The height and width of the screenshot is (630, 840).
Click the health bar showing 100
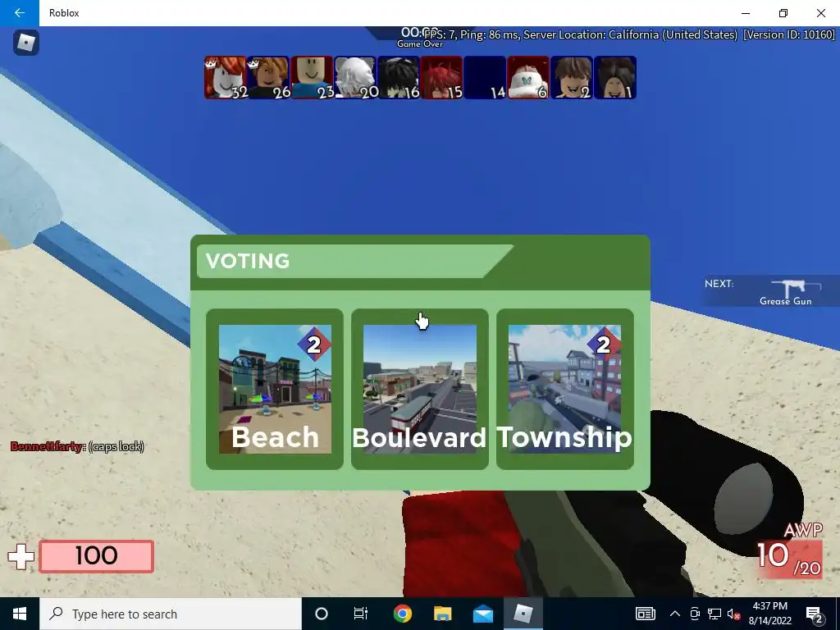(x=97, y=556)
